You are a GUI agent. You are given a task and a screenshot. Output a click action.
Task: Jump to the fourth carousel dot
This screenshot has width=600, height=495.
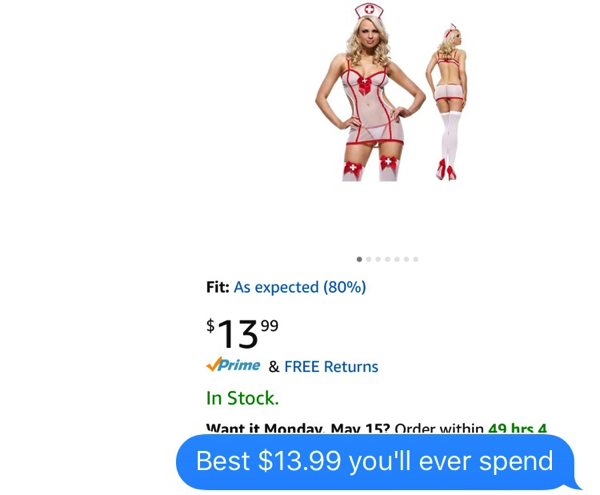[387, 259]
